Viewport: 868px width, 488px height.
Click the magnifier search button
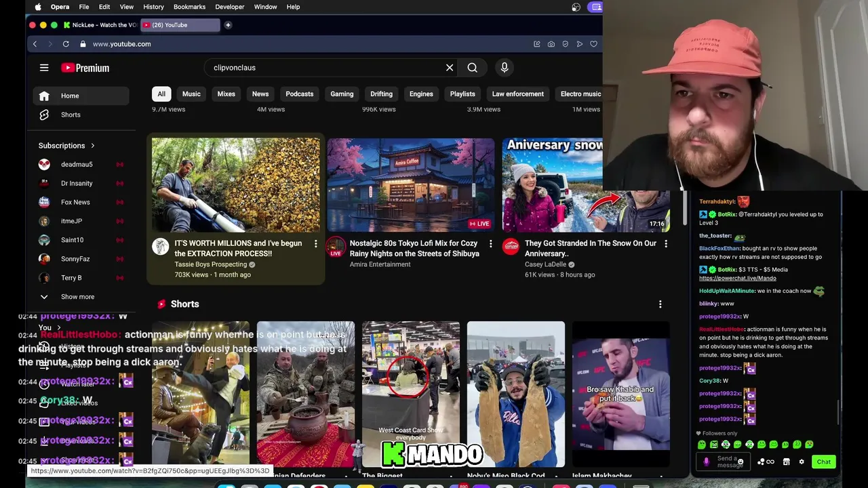(x=472, y=68)
